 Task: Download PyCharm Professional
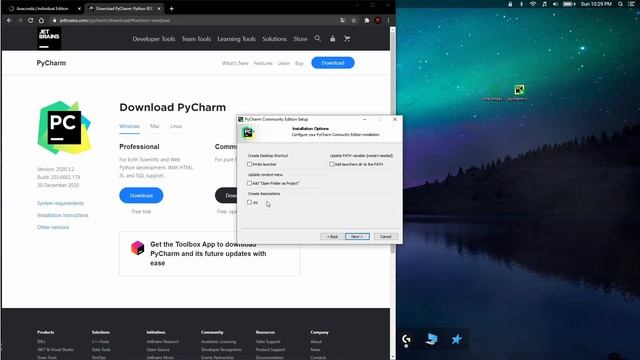[141, 196]
